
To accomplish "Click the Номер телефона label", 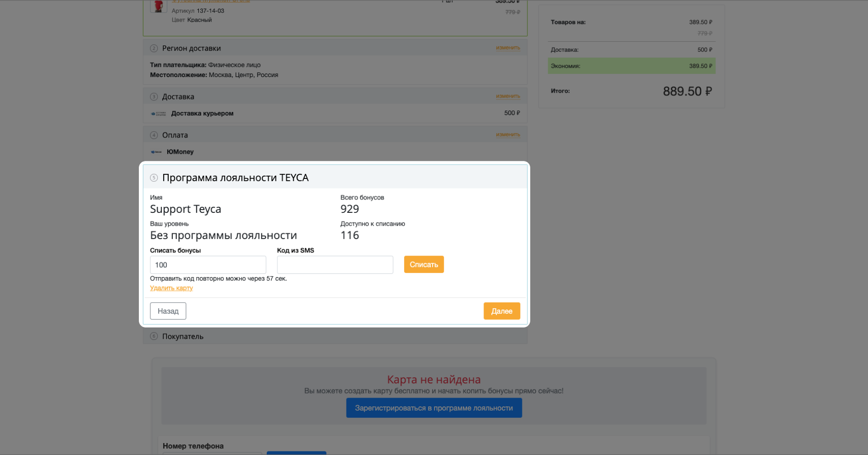I will (193, 446).
